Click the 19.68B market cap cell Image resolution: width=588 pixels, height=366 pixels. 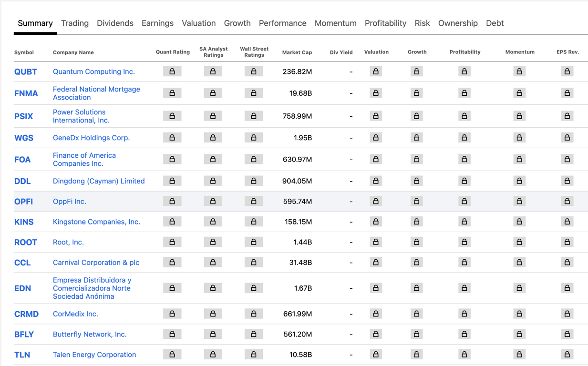(300, 93)
